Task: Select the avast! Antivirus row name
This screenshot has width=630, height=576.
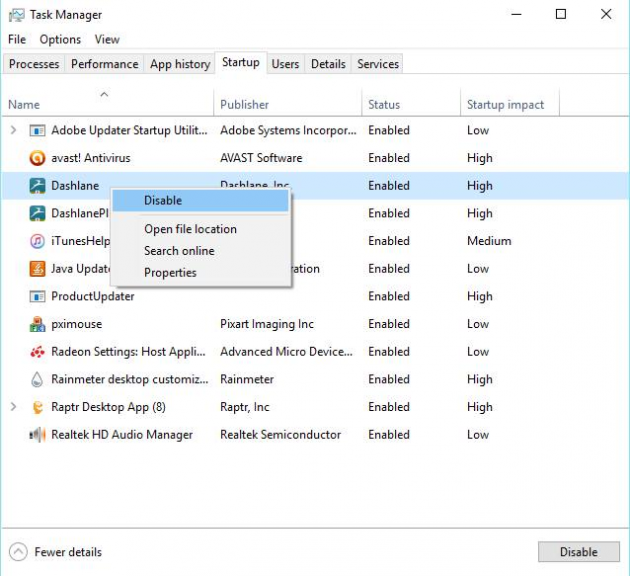Action: (91, 158)
